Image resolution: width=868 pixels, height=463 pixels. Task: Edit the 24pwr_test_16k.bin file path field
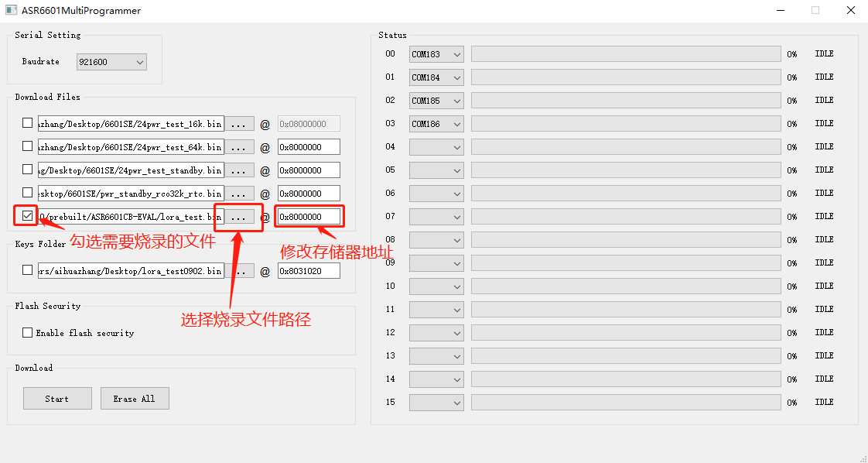(x=131, y=124)
